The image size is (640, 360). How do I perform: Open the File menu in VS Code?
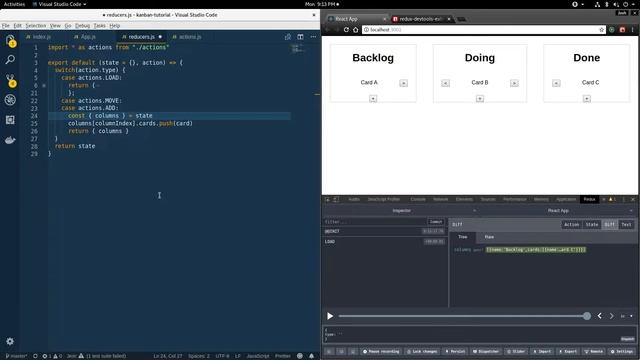point(6,26)
